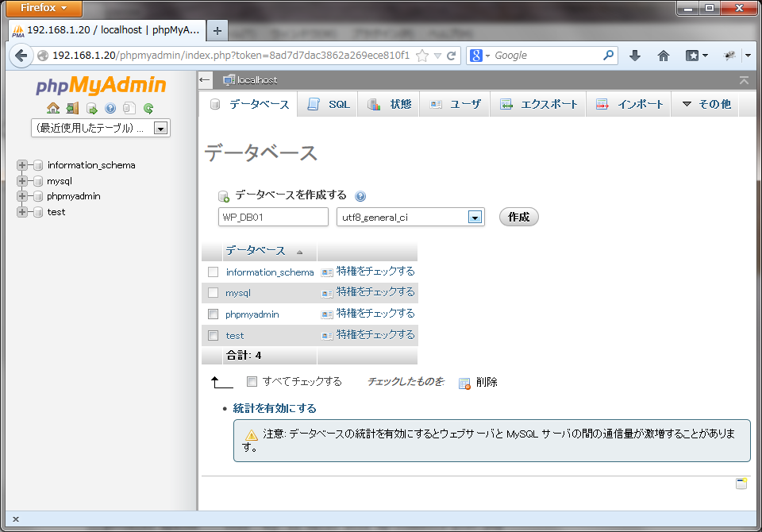The image size is (762, 532).
Task: Close the bottom add-on bar
Action: (x=16, y=519)
